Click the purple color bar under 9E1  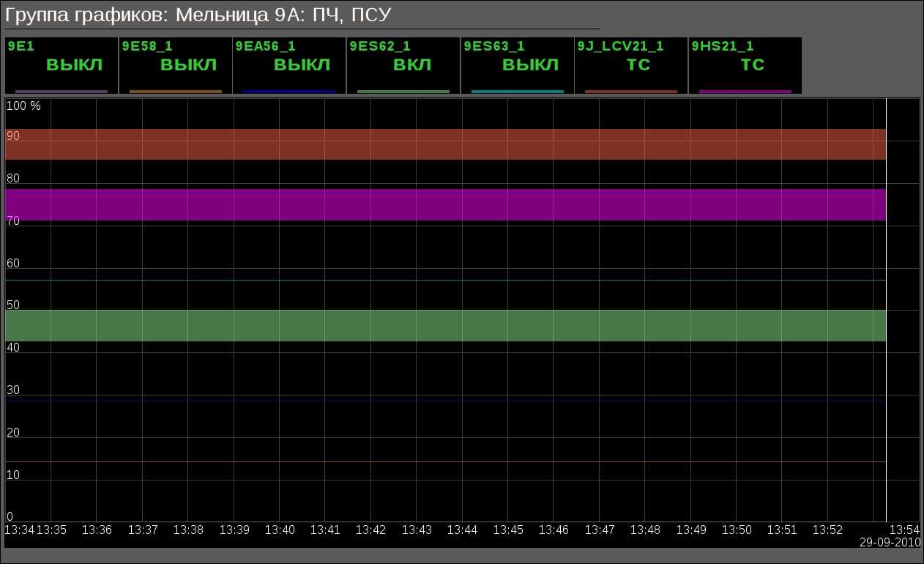(62, 92)
